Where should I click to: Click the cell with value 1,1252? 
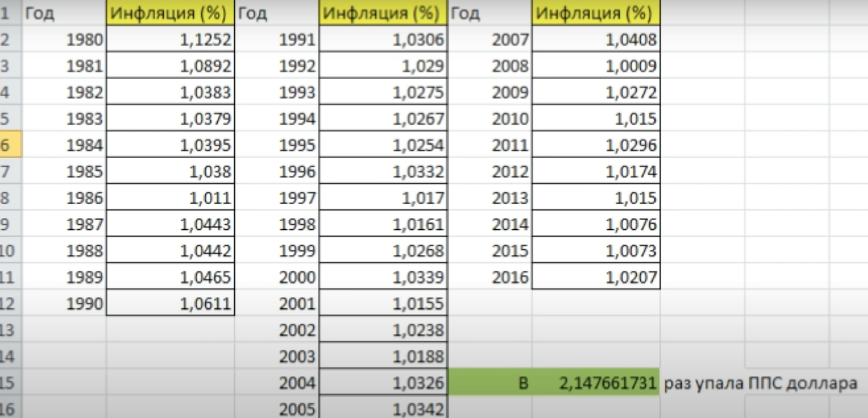click(x=171, y=39)
